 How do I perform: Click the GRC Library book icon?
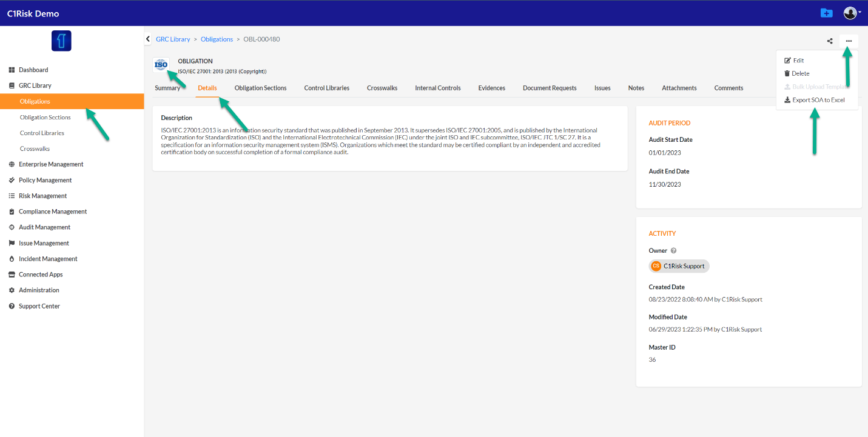(12, 85)
